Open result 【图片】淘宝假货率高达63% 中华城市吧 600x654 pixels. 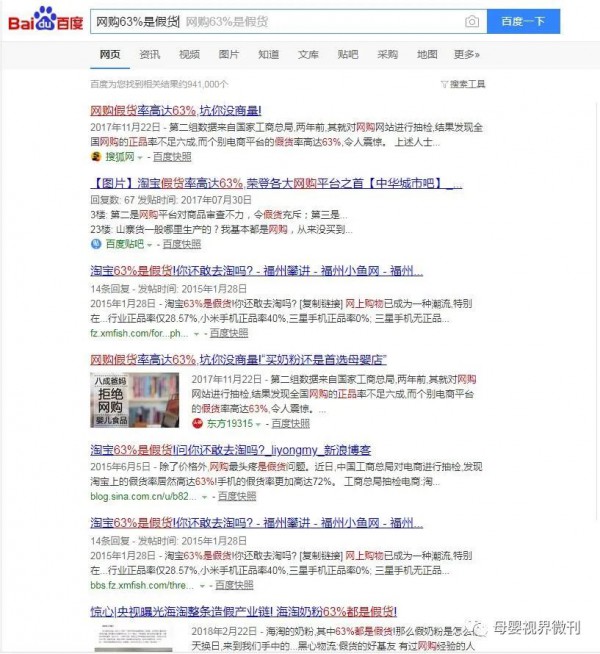pyautogui.click(x=276, y=183)
